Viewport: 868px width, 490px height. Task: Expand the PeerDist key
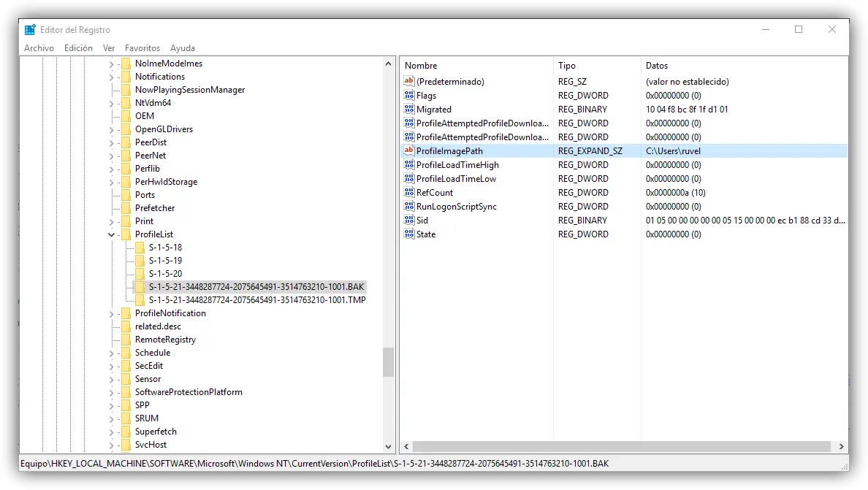tap(111, 142)
